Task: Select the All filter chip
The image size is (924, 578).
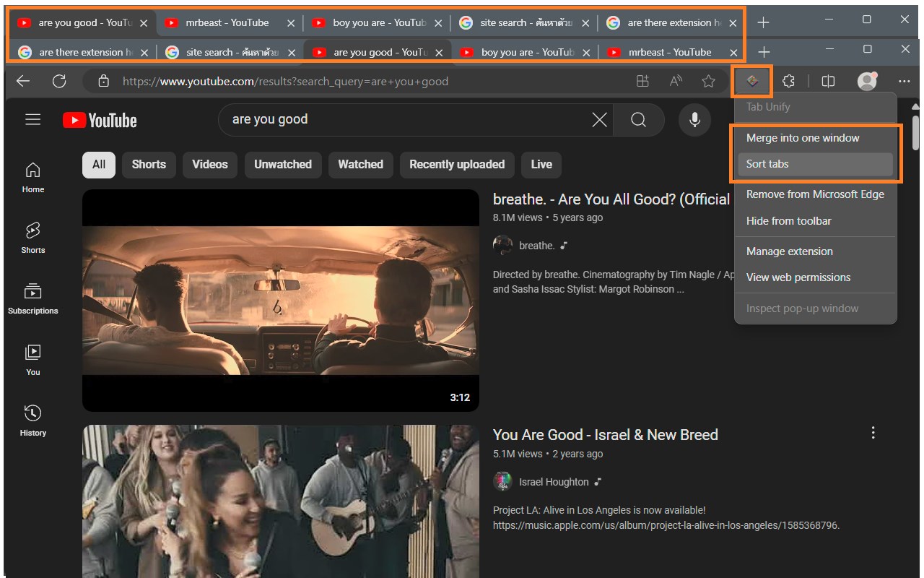Action: (99, 164)
